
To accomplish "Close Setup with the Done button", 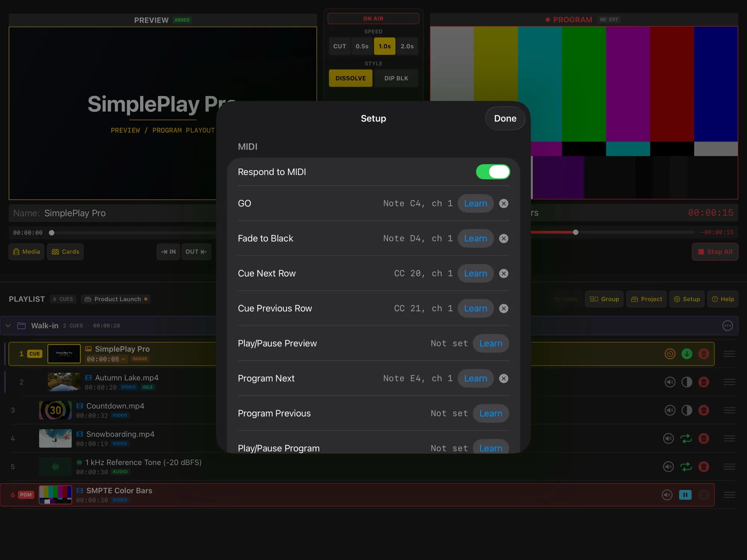I will point(505,118).
